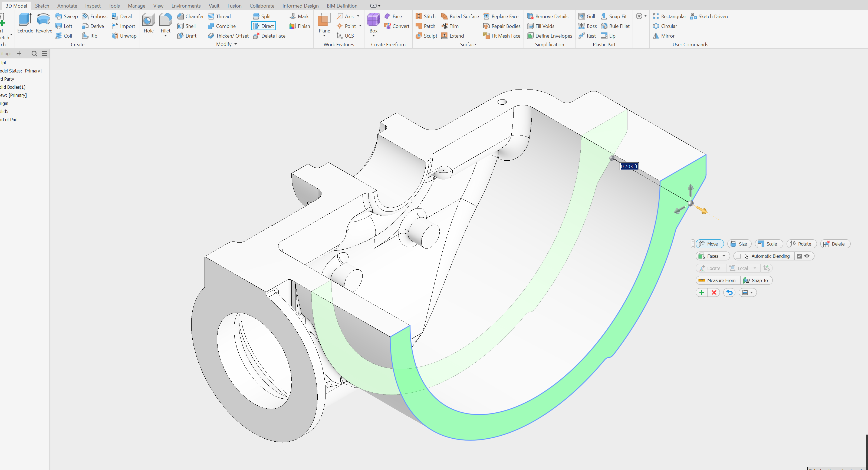Activate the Sculpt tool
Screen dimensions: 868x470
pyautogui.click(x=426, y=36)
